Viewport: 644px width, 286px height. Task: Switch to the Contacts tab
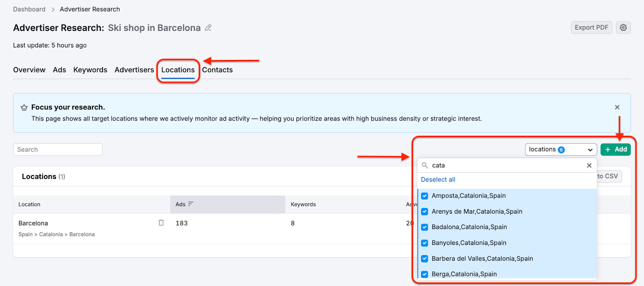click(x=217, y=70)
